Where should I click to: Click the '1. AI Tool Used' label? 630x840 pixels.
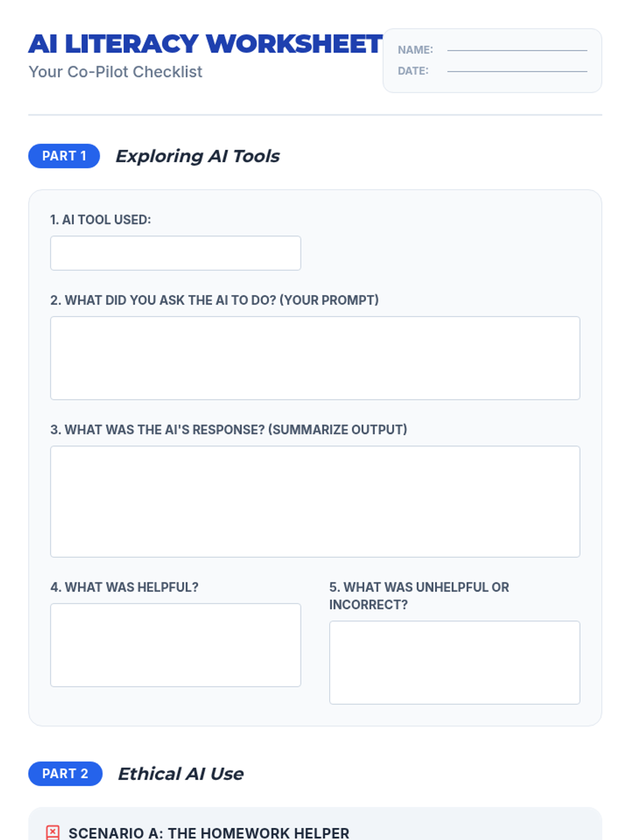[x=100, y=219]
